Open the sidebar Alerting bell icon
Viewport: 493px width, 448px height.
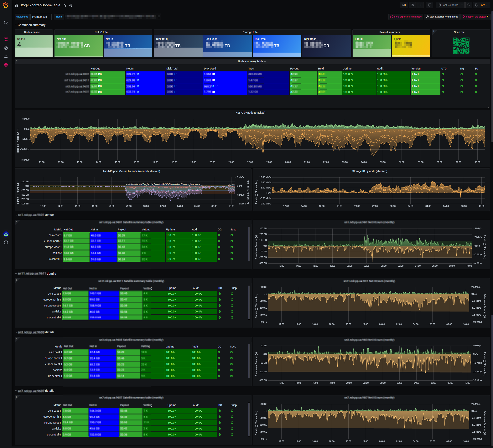click(6, 56)
